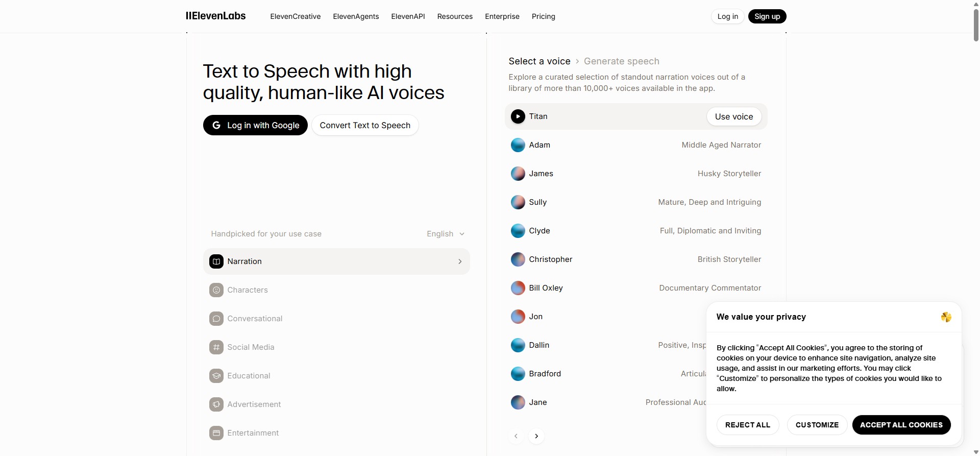Select the Sully voice name
Image resolution: width=980 pixels, height=456 pixels.
(x=538, y=202)
